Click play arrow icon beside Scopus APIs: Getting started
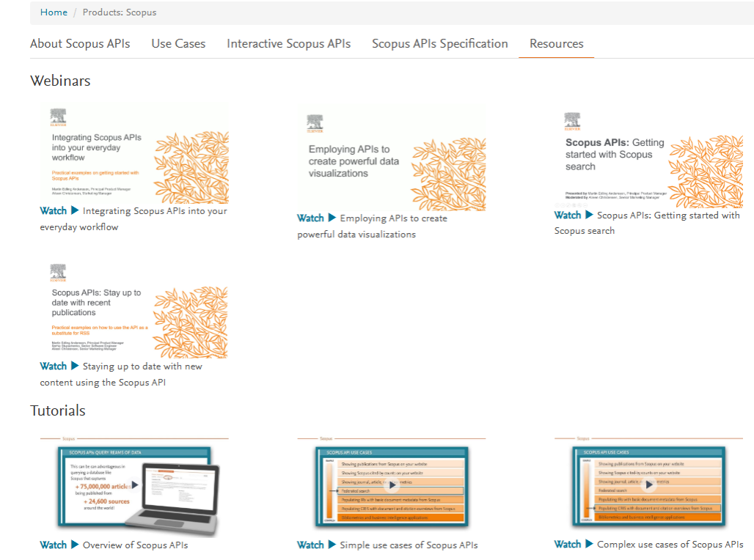Screen dimensions: 754x560 coord(589,215)
